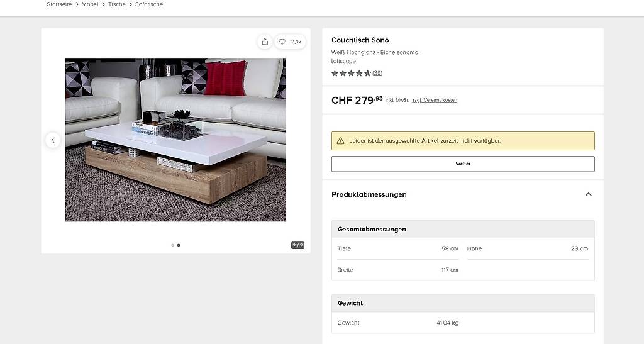Image resolution: width=644 pixels, height=344 pixels.
Task: Collapse the Produktabmessungen section
Action: (588, 194)
